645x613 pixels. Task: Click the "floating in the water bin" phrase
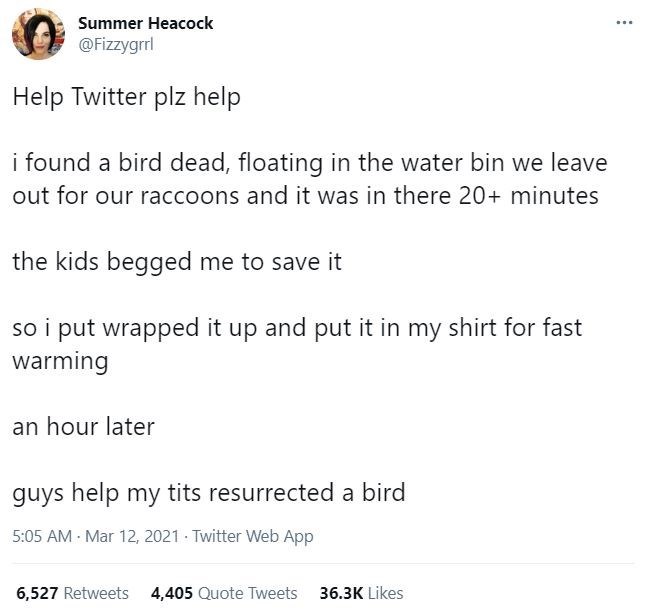(x=371, y=163)
